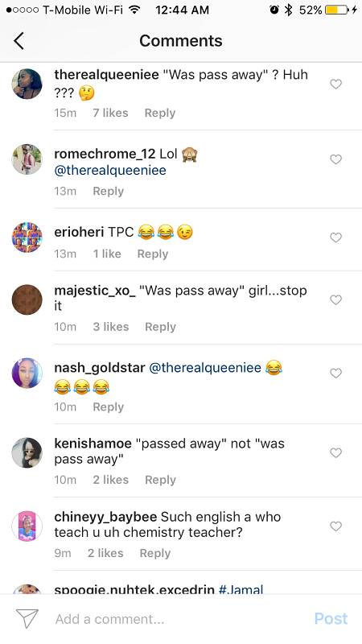Open kenishamoe's username profile link
Screen dimensions: 362x644
click(x=93, y=444)
